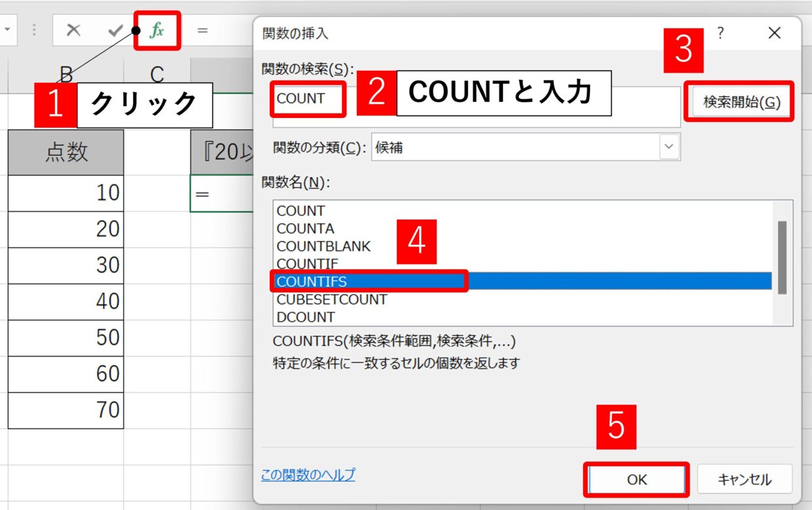Select COUNTIFS in the function list
812x510 pixels.
tap(312, 282)
